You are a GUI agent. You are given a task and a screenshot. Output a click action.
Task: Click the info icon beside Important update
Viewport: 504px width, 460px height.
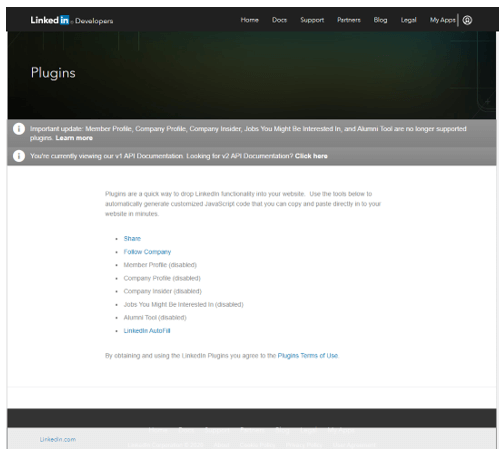tap(19, 129)
